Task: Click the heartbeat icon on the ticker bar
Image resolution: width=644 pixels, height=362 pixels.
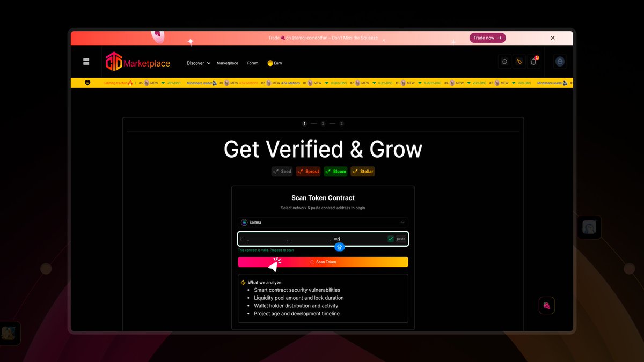Action: pos(87,83)
